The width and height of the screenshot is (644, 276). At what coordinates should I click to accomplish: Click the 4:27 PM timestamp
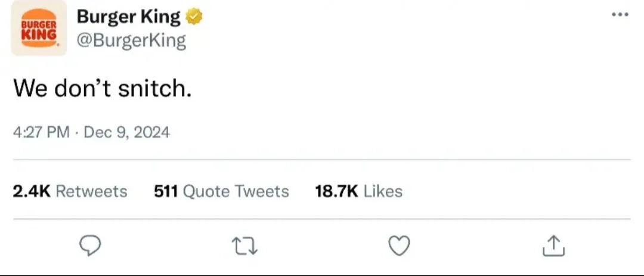click(41, 132)
